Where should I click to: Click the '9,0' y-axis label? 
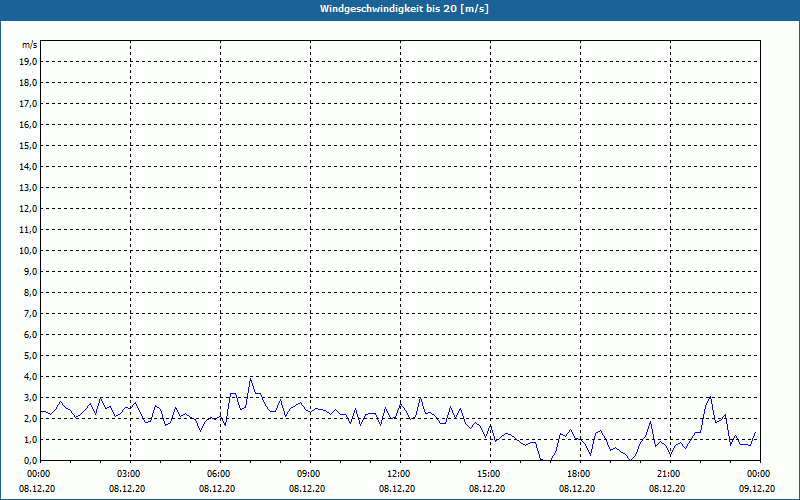click(x=31, y=271)
